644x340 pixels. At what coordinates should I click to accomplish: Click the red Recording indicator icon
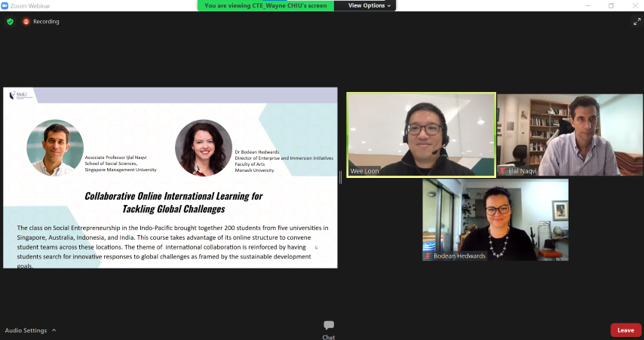click(x=26, y=22)
